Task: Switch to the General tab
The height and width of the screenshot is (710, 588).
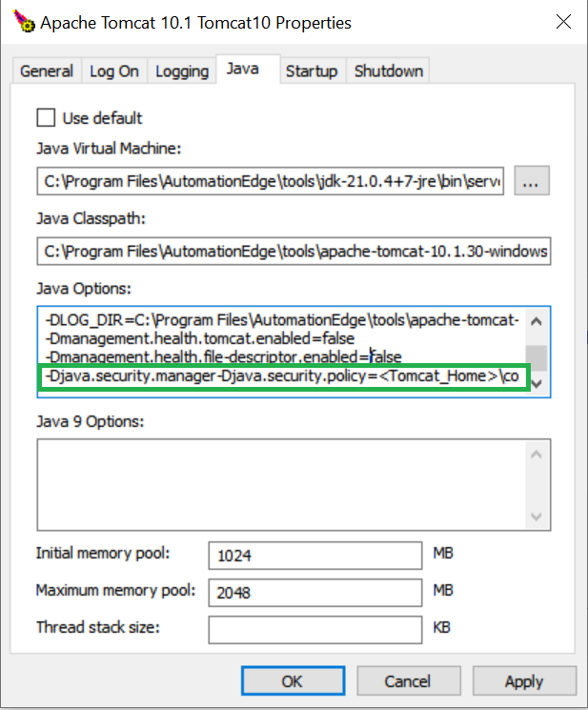Action: pyautogui.click(x=47, y=71)
